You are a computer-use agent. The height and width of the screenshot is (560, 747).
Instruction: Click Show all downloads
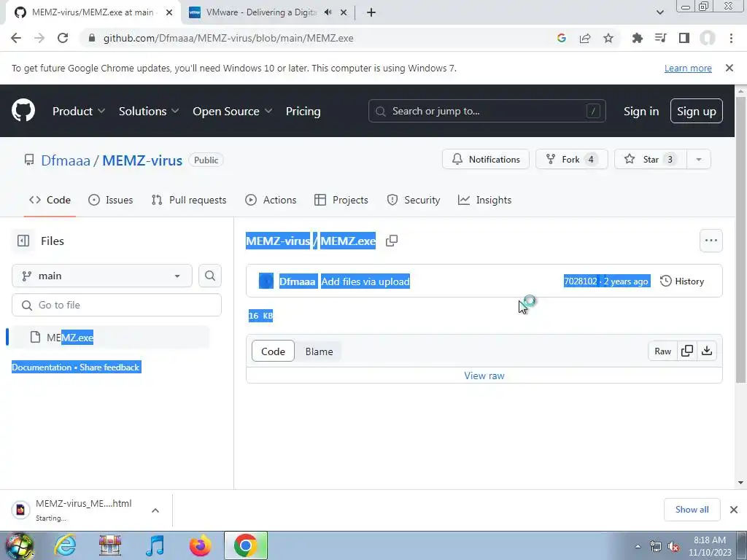pos(692,510)
